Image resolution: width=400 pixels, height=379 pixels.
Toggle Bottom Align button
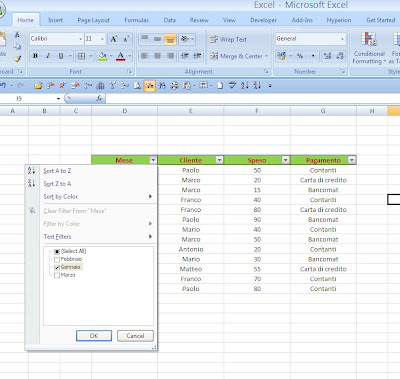tap(170, 39)
